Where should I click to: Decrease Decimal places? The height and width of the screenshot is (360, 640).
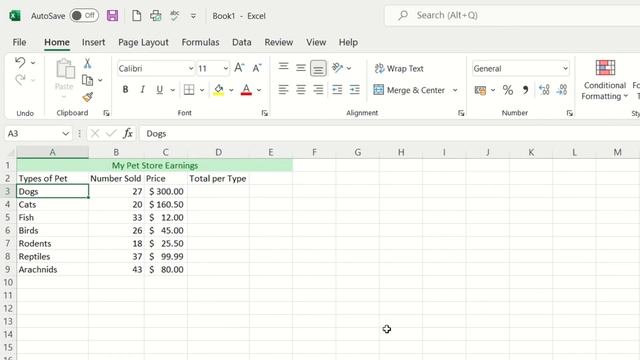point(562,90)
